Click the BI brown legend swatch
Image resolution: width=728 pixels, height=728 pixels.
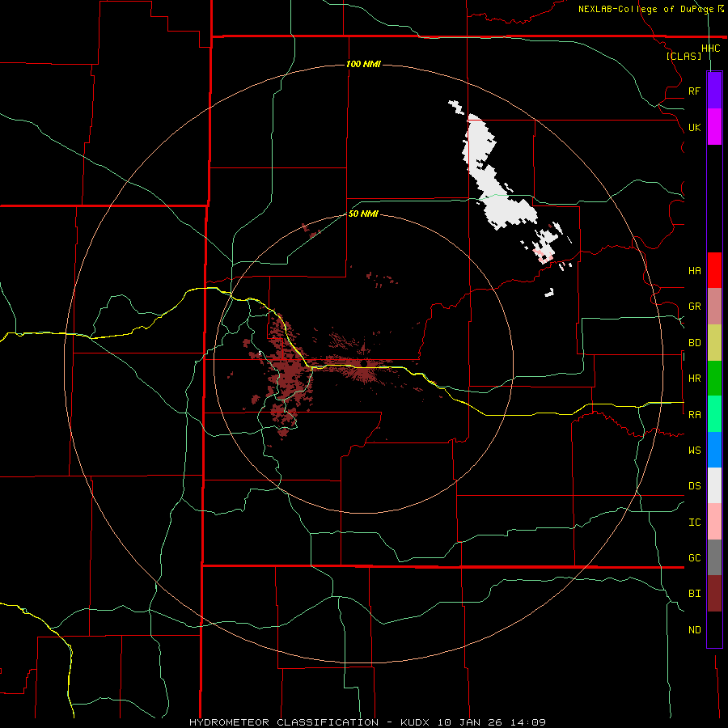714,594
